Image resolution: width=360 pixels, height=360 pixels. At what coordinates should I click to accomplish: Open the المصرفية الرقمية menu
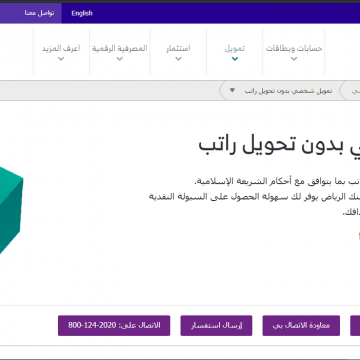coord(120,48)
